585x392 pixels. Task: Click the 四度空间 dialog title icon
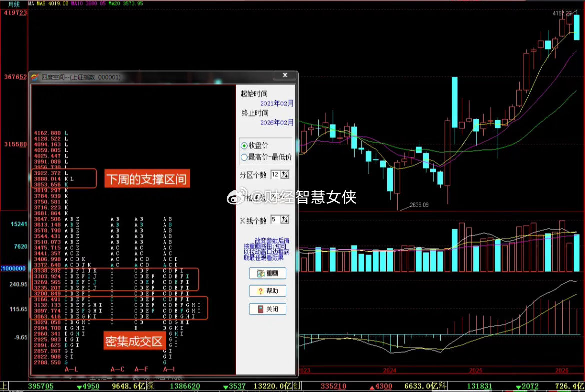[35, 77]
